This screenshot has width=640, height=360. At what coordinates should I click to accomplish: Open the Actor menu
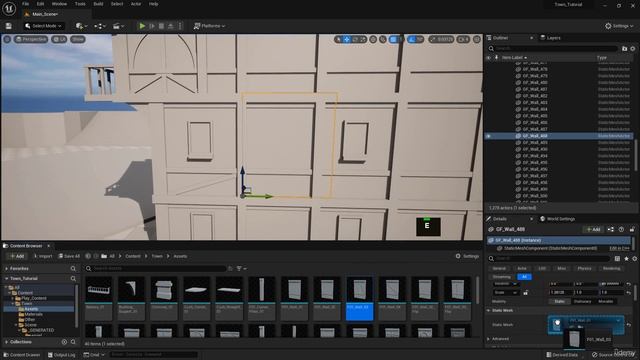tap(136, 4)
